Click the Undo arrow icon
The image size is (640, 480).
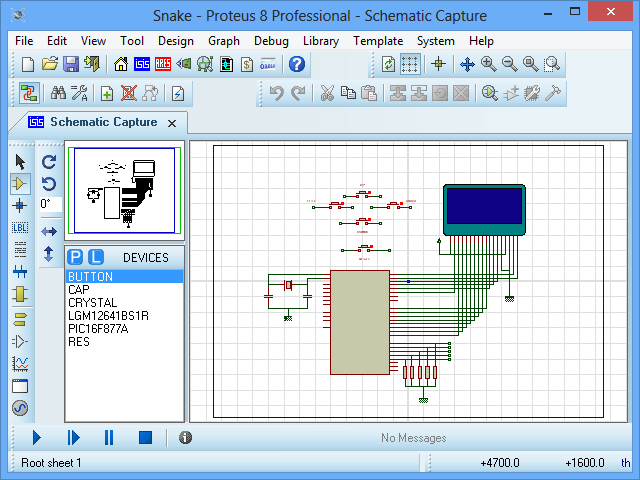coord(276,93)
